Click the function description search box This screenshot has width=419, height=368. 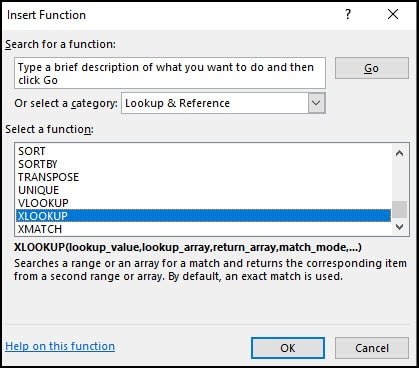click(x=170, y=73)
